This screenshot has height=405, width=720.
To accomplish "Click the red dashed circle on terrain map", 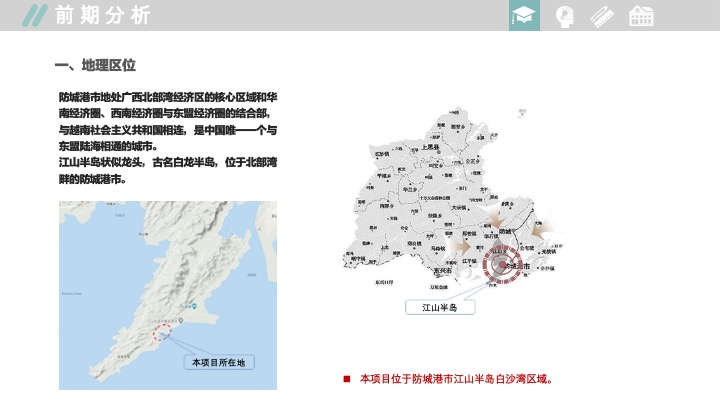I will pos(162,332).
